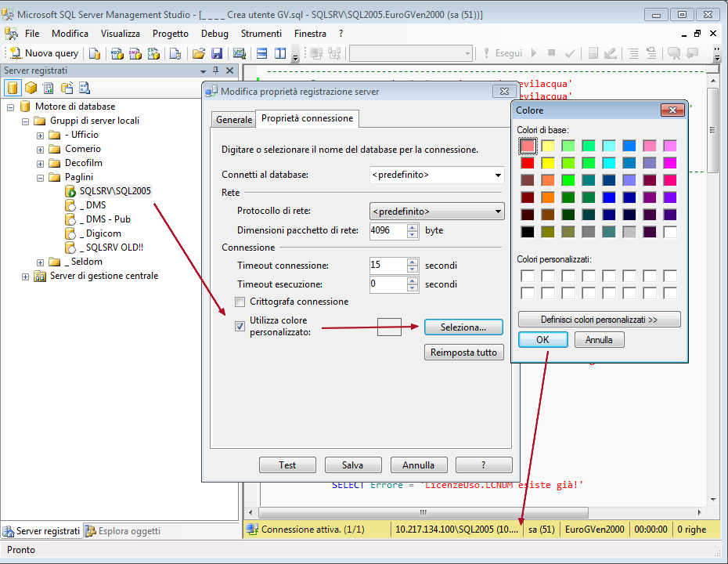Click the ? help button in properties dialog
Image resolution: width=728 pixels, height=564 pixels.
click(x=484, y=465)
